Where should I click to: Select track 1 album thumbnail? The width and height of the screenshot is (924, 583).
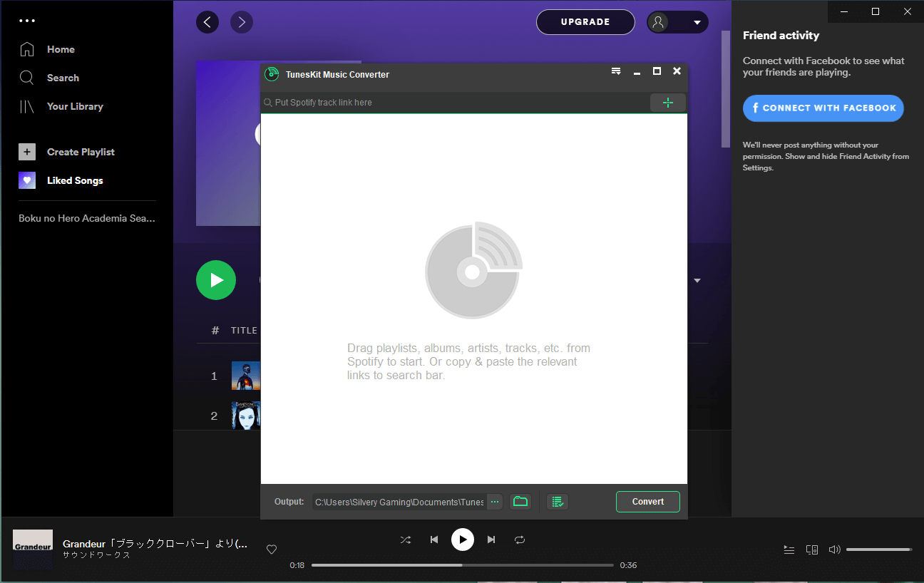point(246,376)
